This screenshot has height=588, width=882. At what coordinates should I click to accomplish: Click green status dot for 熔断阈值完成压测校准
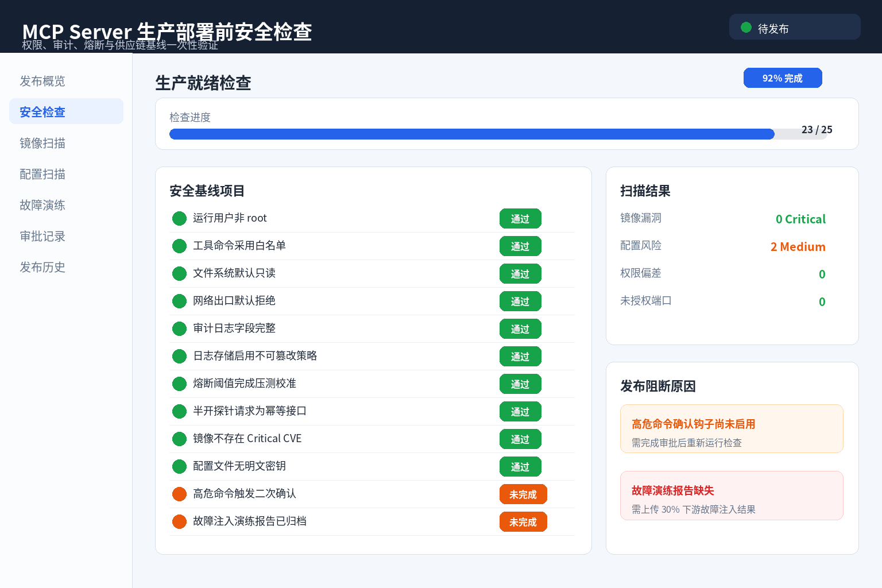[x=179, y=384]
